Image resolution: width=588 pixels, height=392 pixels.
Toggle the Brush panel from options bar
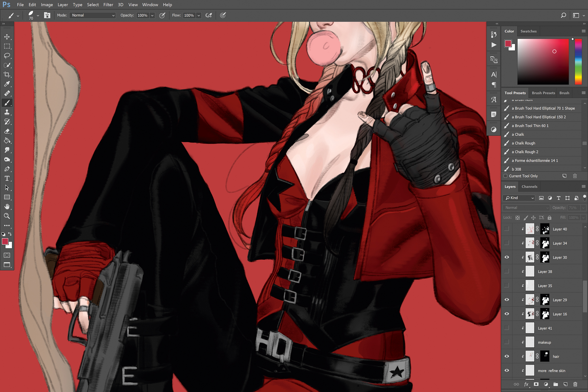click(x=47, y=15)
